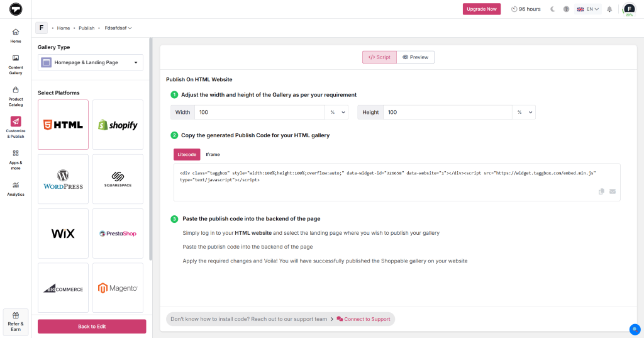The width and height of the screenshot is (644, 338).
Task: Open the language EN dropdown
Action: 588,9
